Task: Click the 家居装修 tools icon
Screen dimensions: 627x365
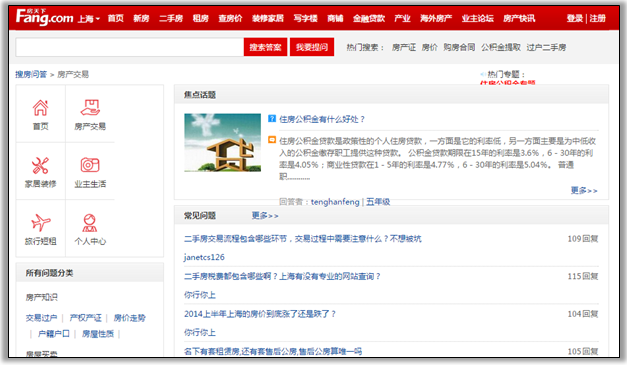Action: tap(40, 165)
